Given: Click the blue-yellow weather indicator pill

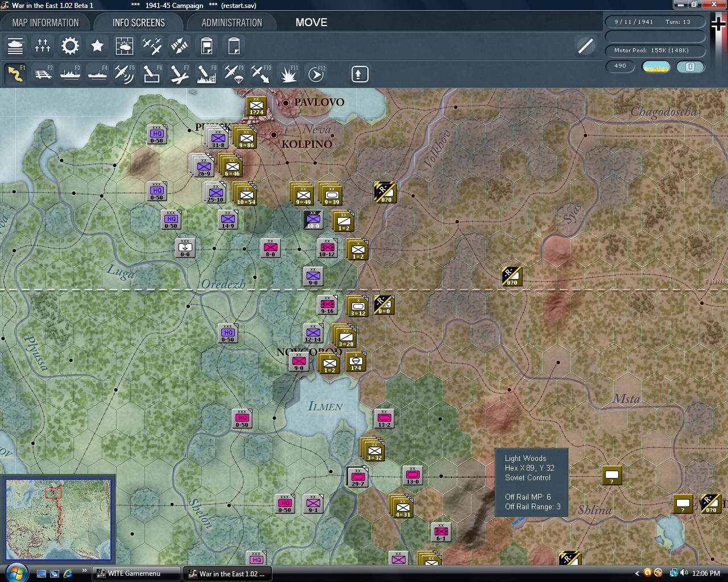Looking at the screenshot, I should coord(656,66).
